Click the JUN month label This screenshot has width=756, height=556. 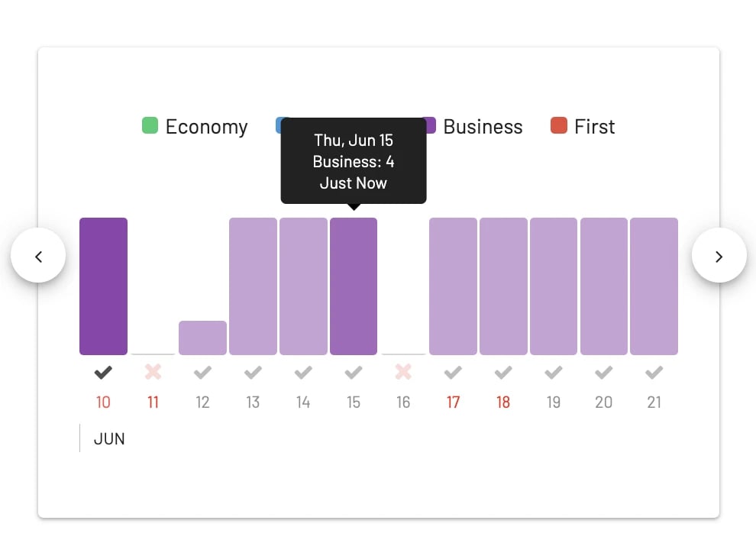pyautogui.click(x=109, y=439)
